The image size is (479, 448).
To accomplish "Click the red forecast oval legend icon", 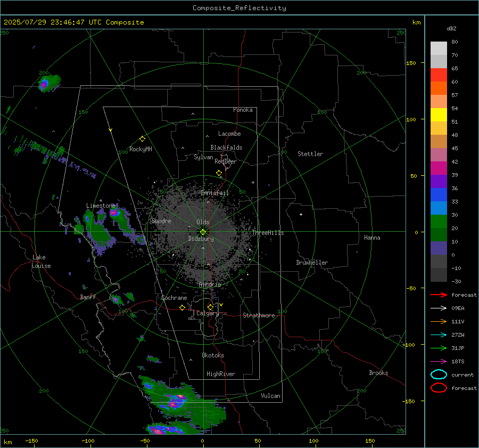I will pos(439,388).
